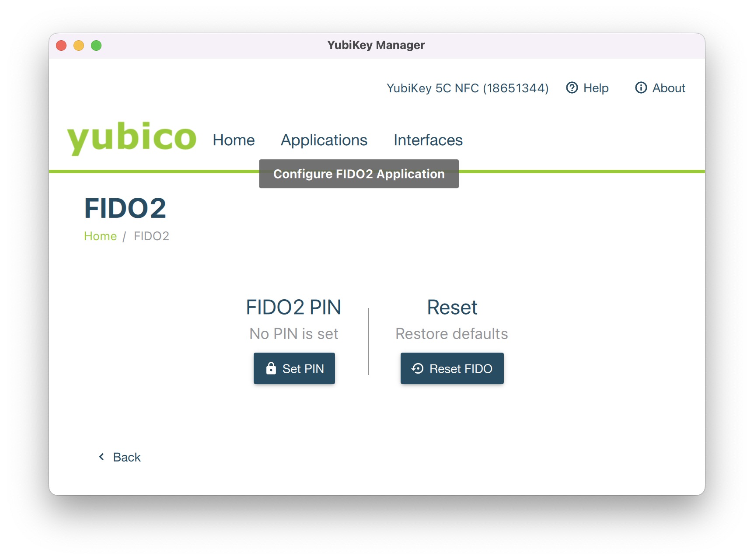Open the Home menu item

pyautogui.click(x=234, y=140)
